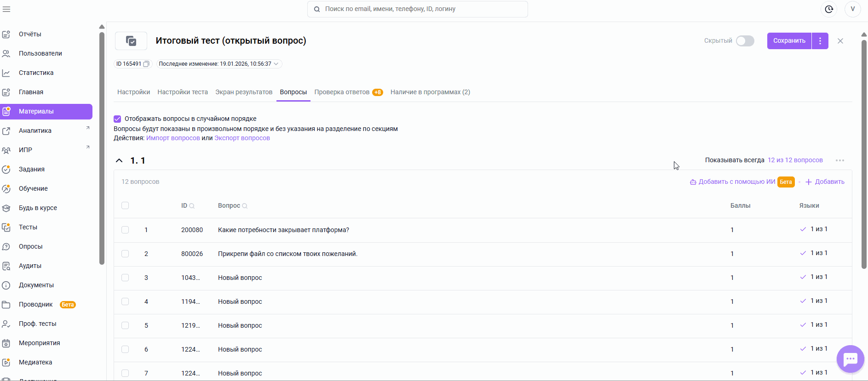The height and width of the screenshot is (381, 868).
Task: Click the Медиатека play icon
Action: 6,362
